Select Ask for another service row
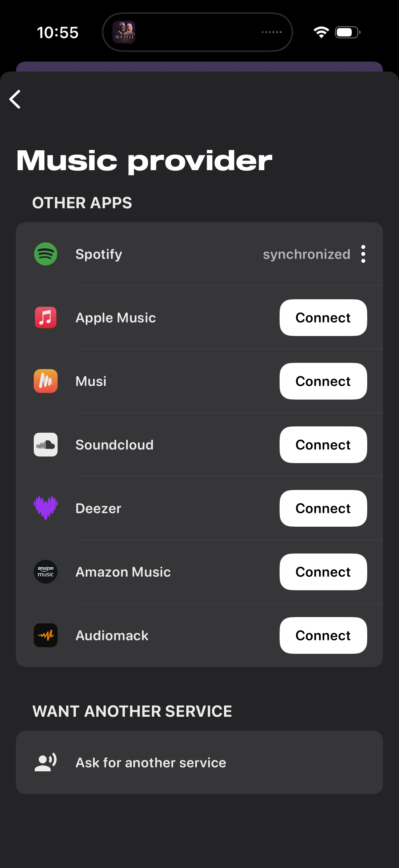This screenshot has height=868, width=399. click(x=199, y=762)
